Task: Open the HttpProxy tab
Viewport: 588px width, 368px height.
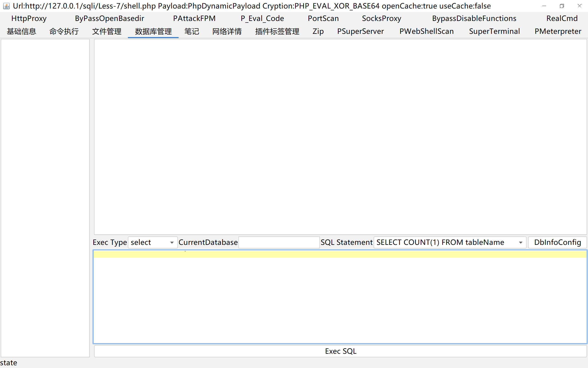Action: 29,18
